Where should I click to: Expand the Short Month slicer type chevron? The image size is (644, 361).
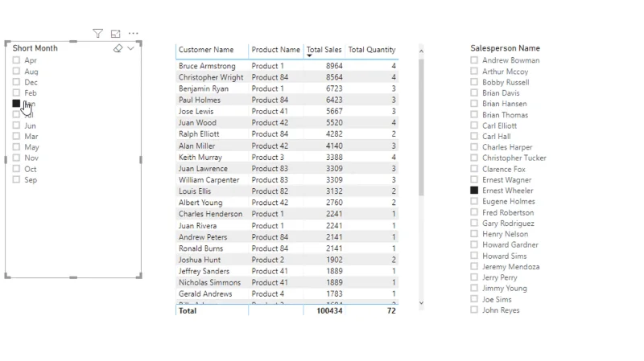click(x=130, y=48)
